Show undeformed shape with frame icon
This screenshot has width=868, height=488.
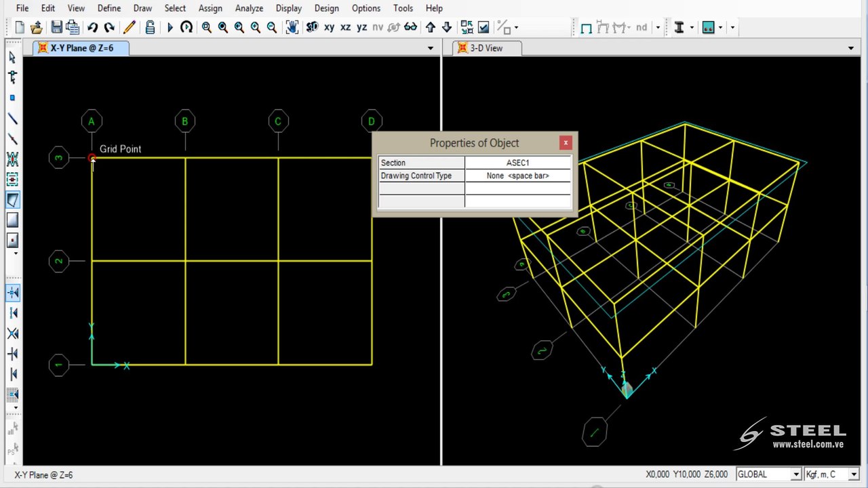(586, 28)
